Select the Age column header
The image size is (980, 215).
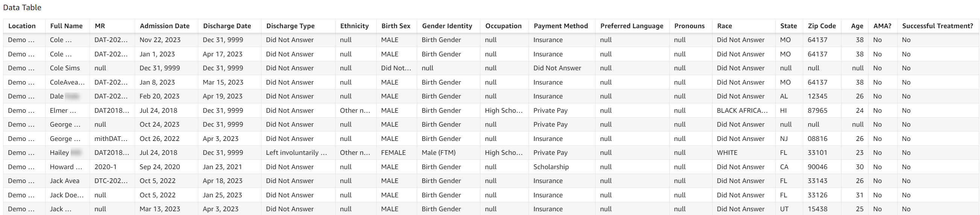(x=857, y=26)
